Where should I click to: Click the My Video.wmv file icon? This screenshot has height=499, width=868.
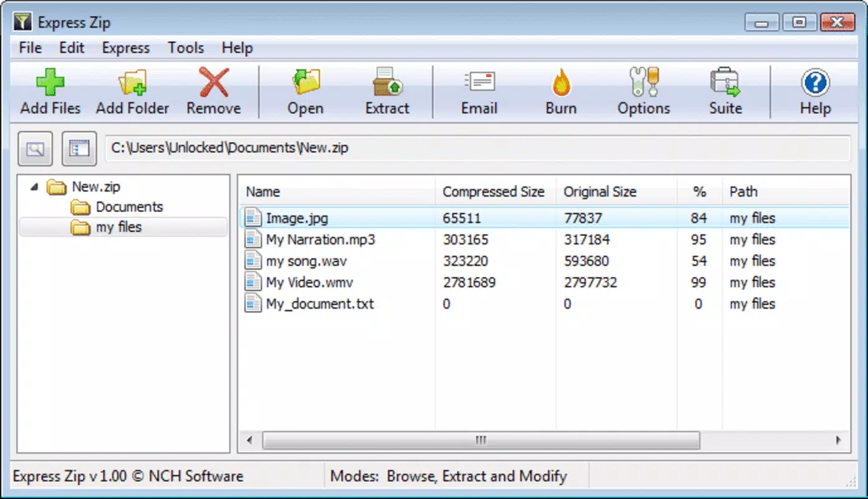[x=253, y=282]
